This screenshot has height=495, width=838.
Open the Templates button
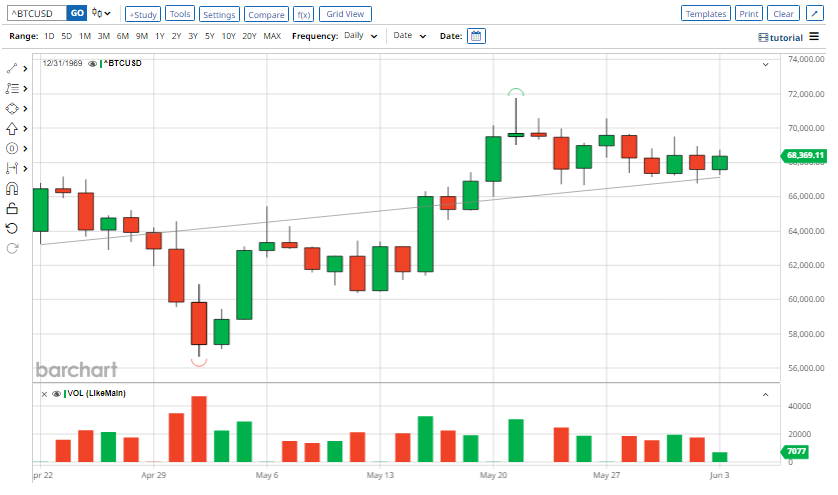click(x=705, y=13)
